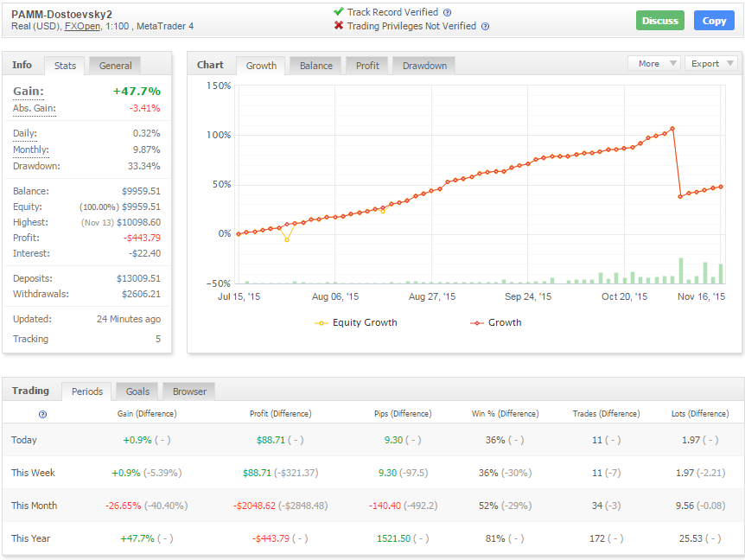This screenshot has height=560, width=745.
Task: View the Drawdown chart tab
Action: click(x=424, y=66)
